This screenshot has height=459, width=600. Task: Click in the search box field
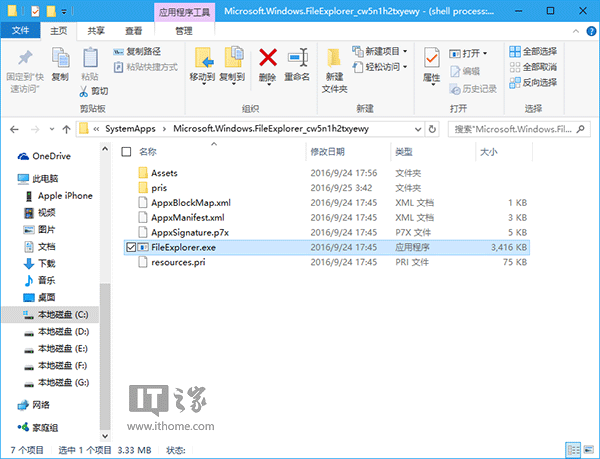tap(519, 129)
